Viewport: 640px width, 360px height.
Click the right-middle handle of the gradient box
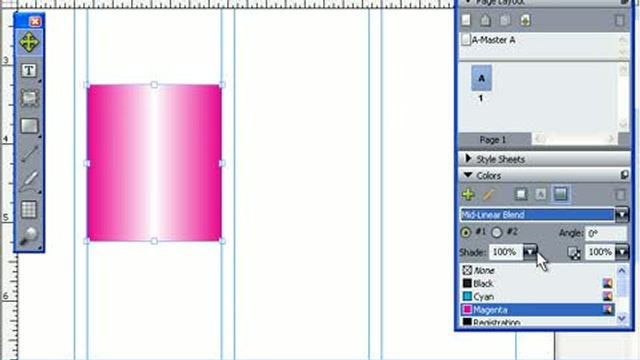point(222,163)
